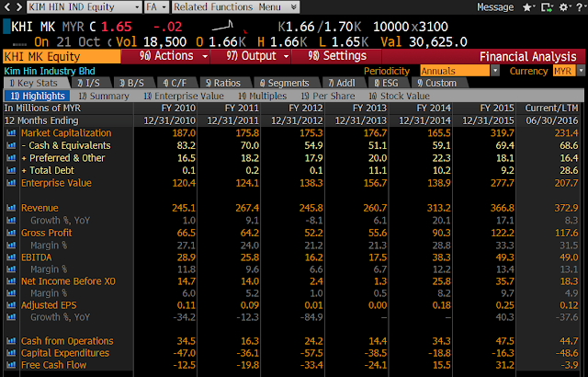Viewport: 588px width, 377px height.
Task: Open chart icon for Cash & Equivalents row
Action: pos(11,145)
